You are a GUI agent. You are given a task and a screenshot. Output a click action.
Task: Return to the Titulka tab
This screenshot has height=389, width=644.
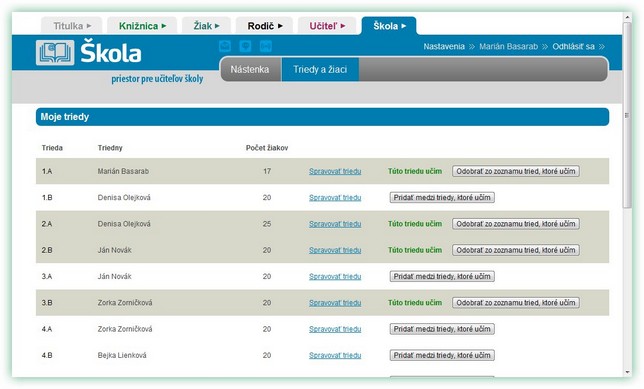point(72,26)
